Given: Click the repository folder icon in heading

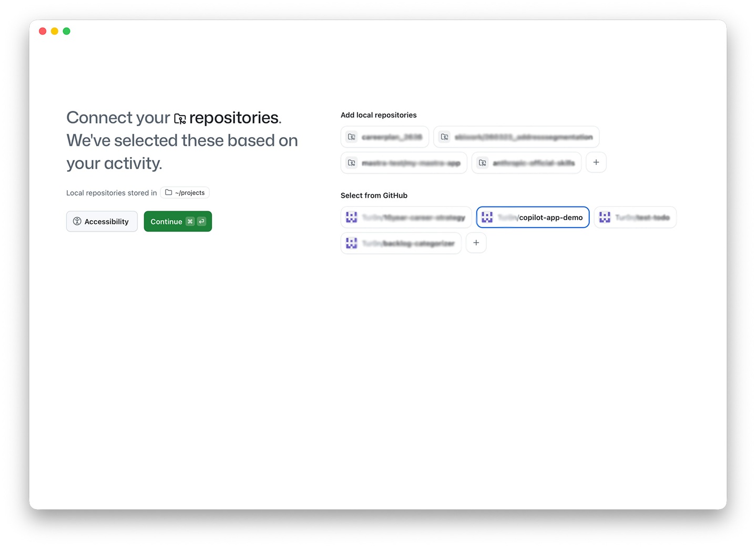Looking at the screenshot, I should (180, 119).
